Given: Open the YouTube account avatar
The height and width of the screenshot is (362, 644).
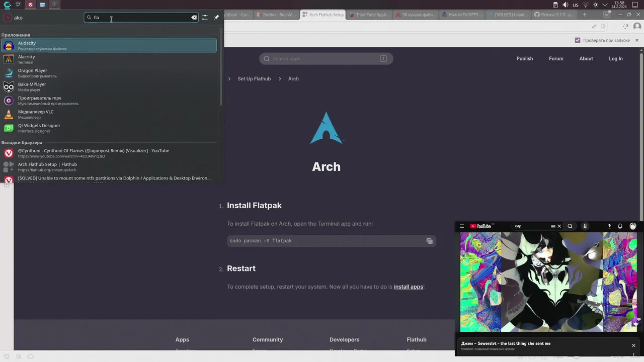Looking at the screenshot, I should tap(633, 226).
